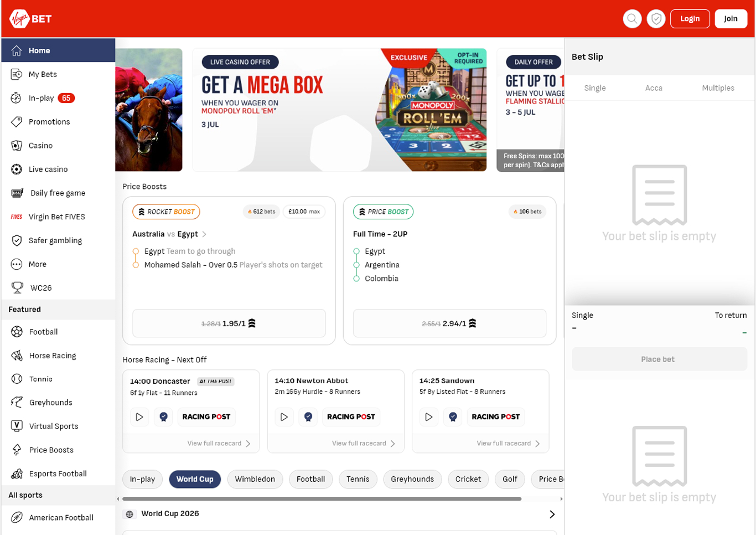Click the Greyhounds icon
This screenshot has width=756, height=535.
click(17, 402)
